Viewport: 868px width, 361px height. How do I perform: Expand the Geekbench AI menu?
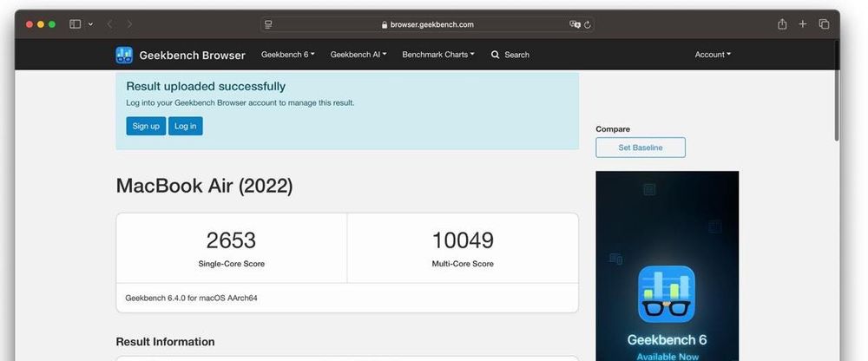[358, 55]
